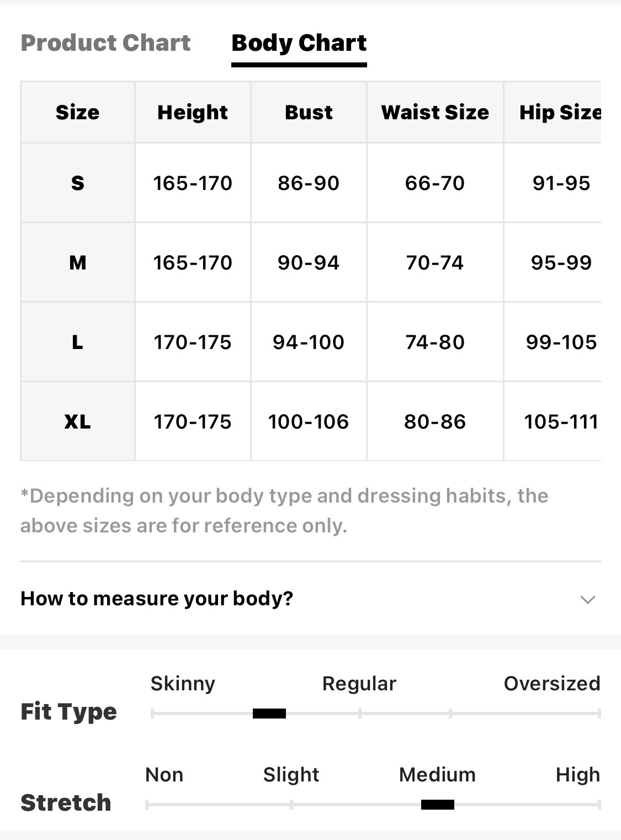The width and height of the screenshot is (621, 840).
Task: Select the M size row label
Action: 78,262
